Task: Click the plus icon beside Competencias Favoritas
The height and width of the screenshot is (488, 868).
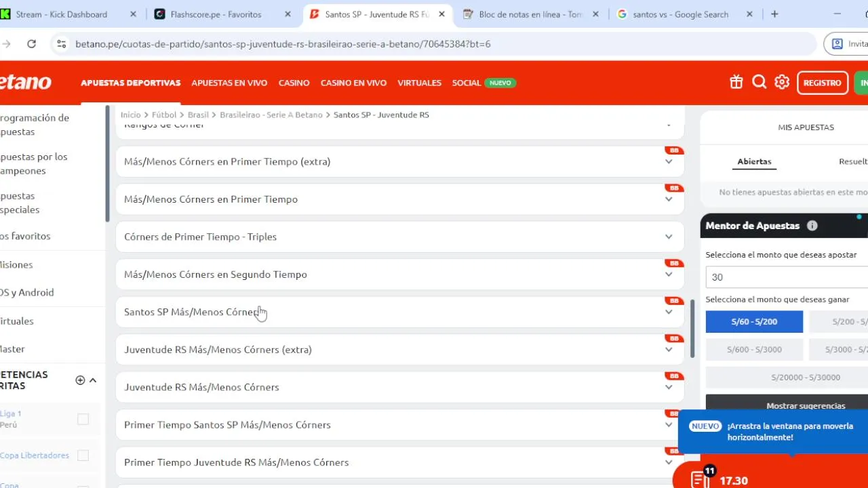Action: click(80, 380)
